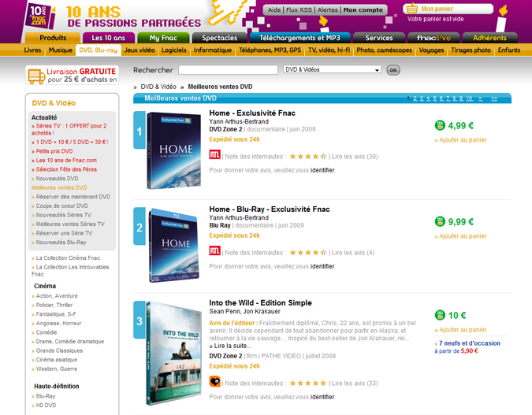Click the Fnac.com 10 ans logo
The height and width of the screenshot is (415, 532).
point(39,16)
